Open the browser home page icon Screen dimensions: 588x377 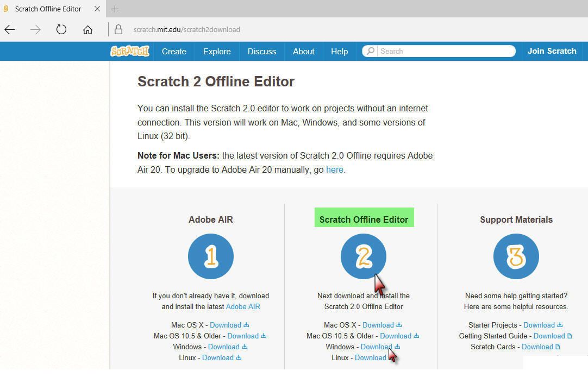(87, 29)
